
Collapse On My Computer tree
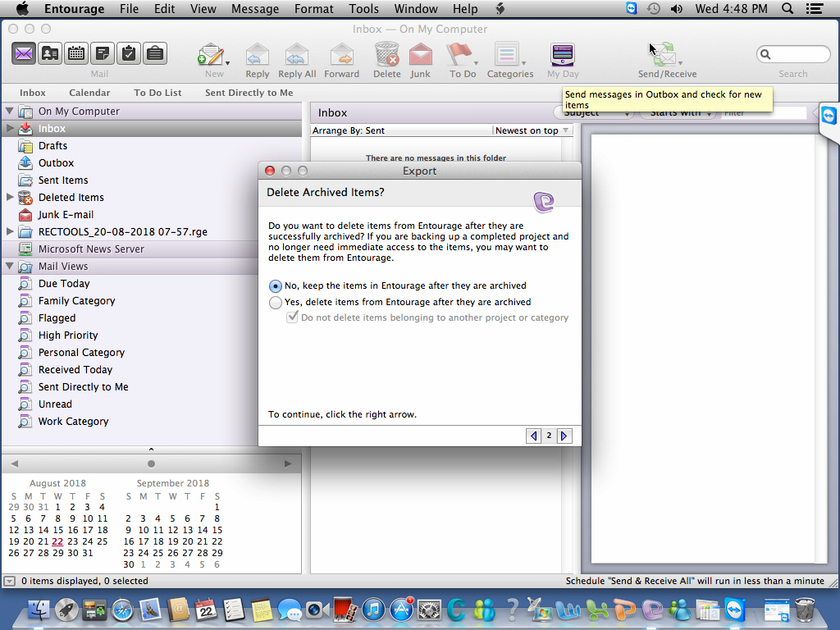9,111
